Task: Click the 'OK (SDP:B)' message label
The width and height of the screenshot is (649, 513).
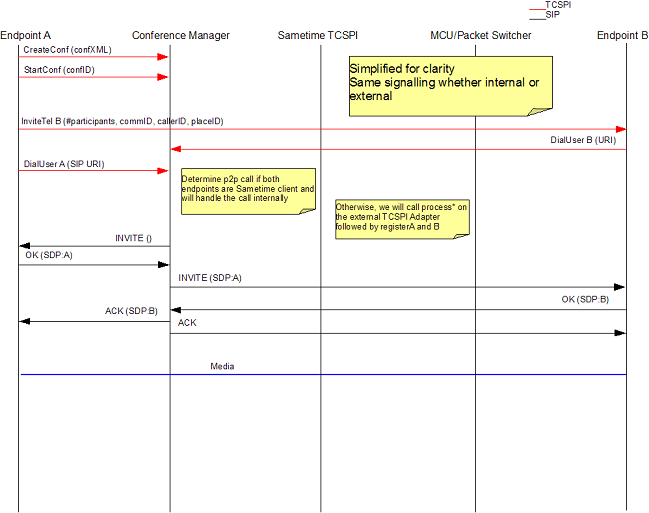Action: pos(585,299)
